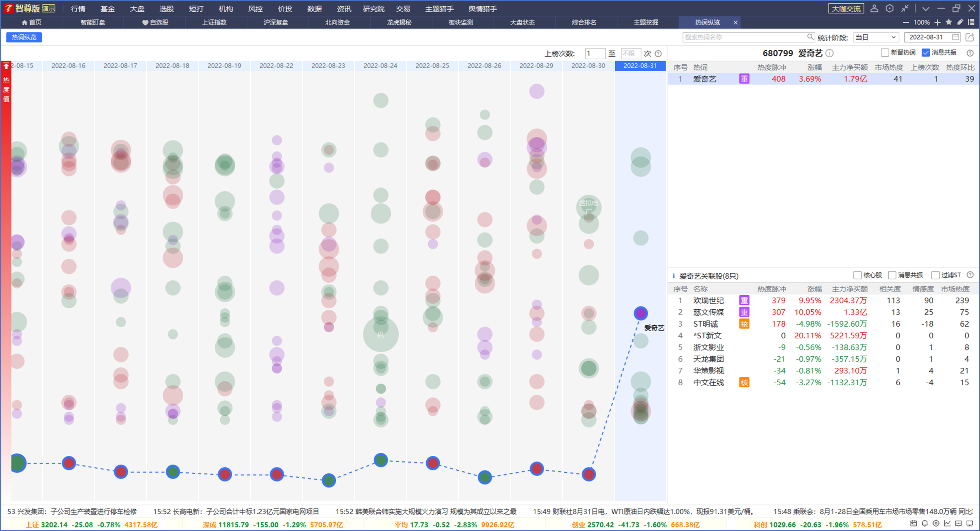Click the red up-arrow icon above 热度值
980x531 pixels.
pos(6,66)
